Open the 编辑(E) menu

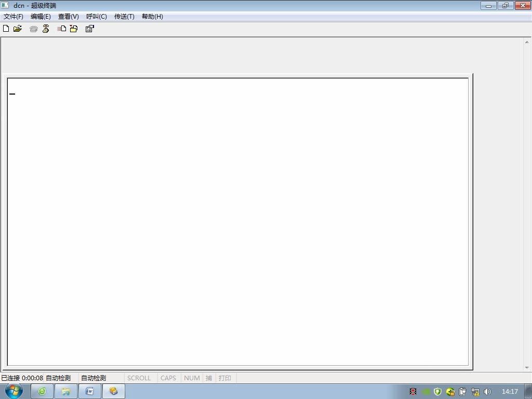click(x=41, y=16)
